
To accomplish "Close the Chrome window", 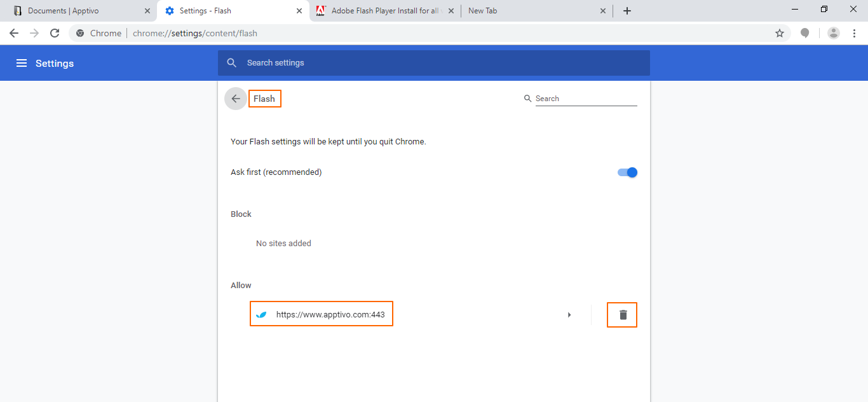I will coord(853,9).
